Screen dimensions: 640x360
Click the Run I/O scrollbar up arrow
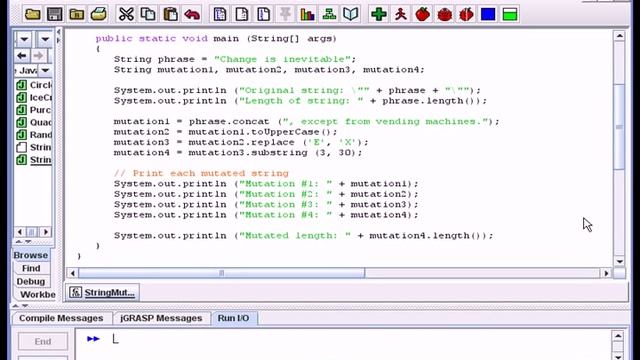tap(618, 336)
